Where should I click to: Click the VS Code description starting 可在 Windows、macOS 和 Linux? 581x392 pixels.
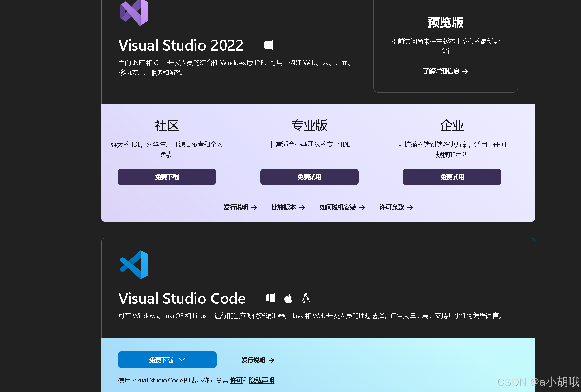pyautogui.click(x=311, y=316)
